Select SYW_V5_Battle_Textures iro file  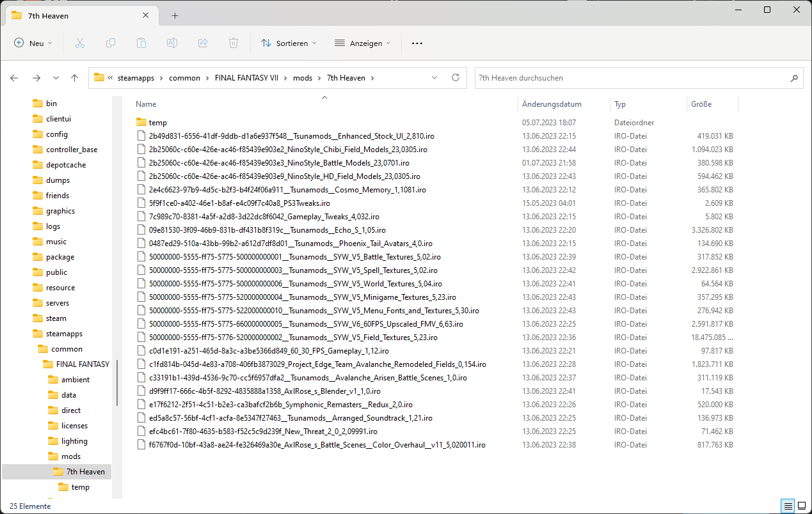(294, 256)
